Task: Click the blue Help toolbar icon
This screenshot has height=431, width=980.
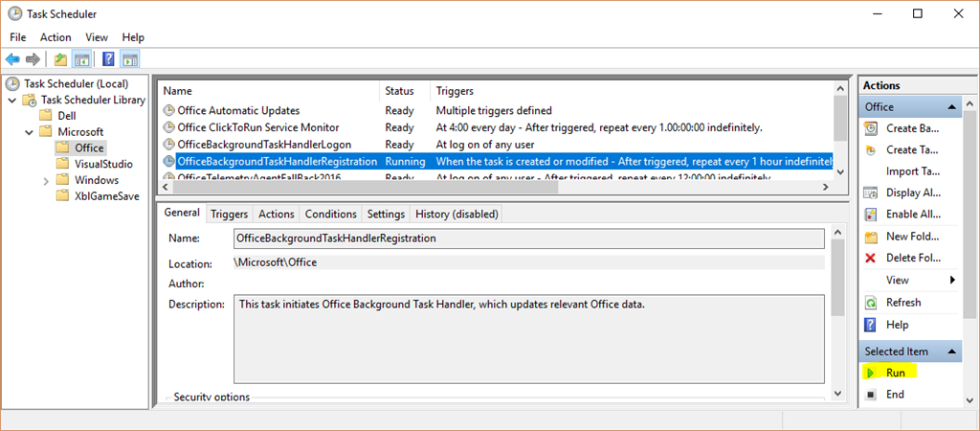Action: coord(109,59)
